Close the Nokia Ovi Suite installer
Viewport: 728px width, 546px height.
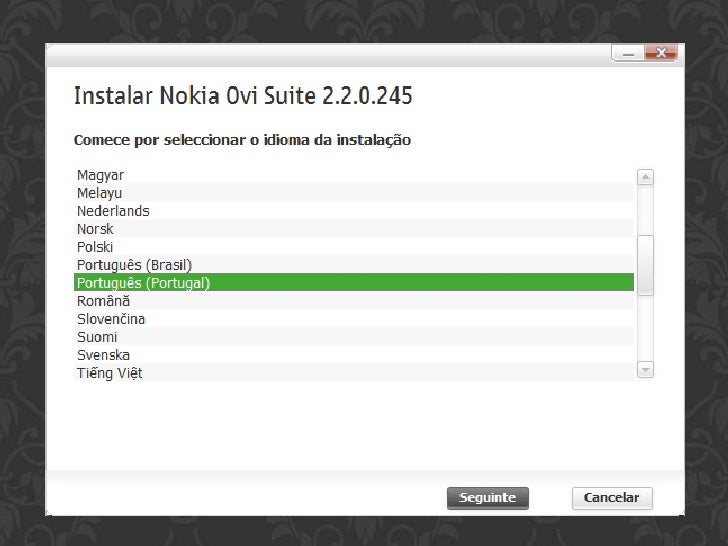[661, 53]
